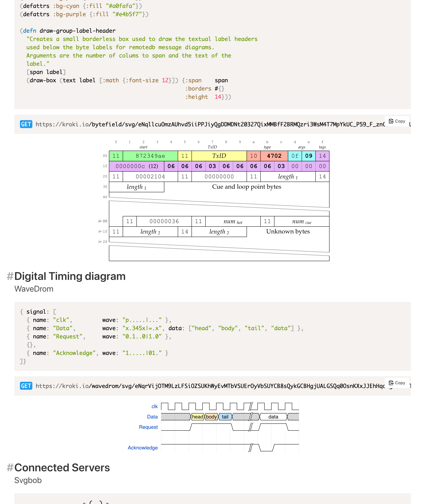Click the "#e4b5f7" color string in code
Screen dimensions: 425x504
(x=127, y=14)
